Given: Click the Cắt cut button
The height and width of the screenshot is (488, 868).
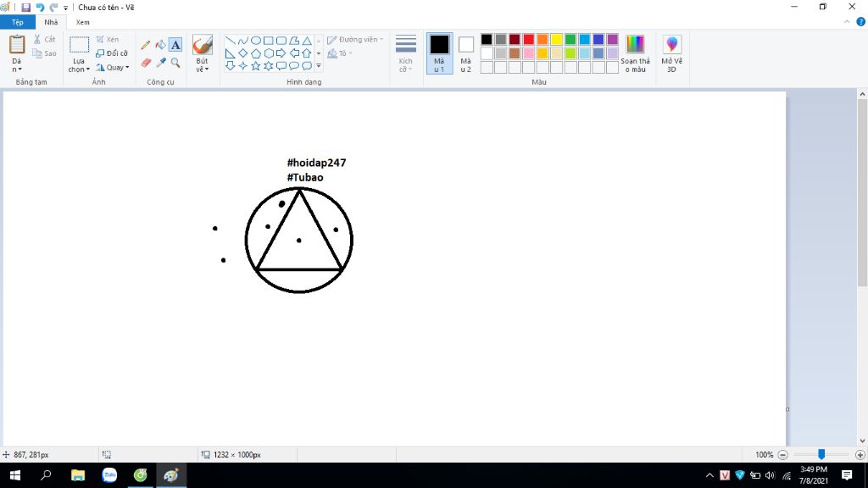Looking at the screenshot, I should click(45, 39).
